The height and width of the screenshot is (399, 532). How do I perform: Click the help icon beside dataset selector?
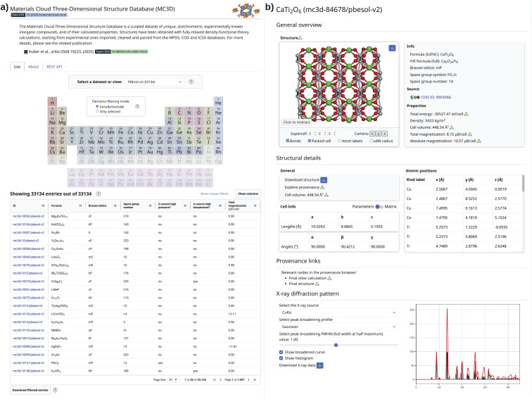click(191, 82)
